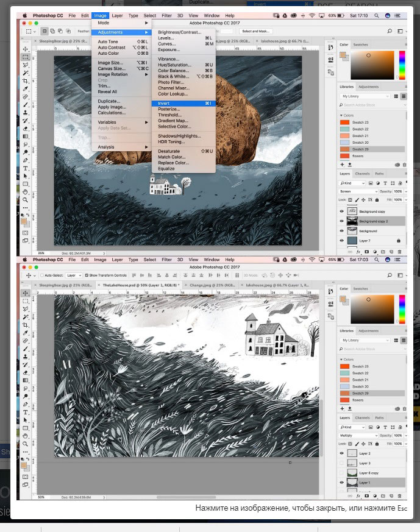Click the Select and Mask button
The width and height of the screenshot is (420, 532).
[255, 31]
